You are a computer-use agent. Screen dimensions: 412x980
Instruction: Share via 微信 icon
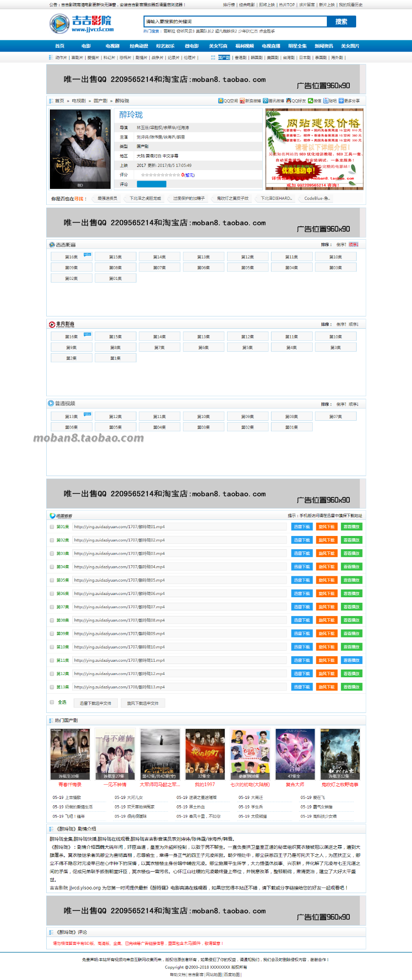[x=310, y=101]
